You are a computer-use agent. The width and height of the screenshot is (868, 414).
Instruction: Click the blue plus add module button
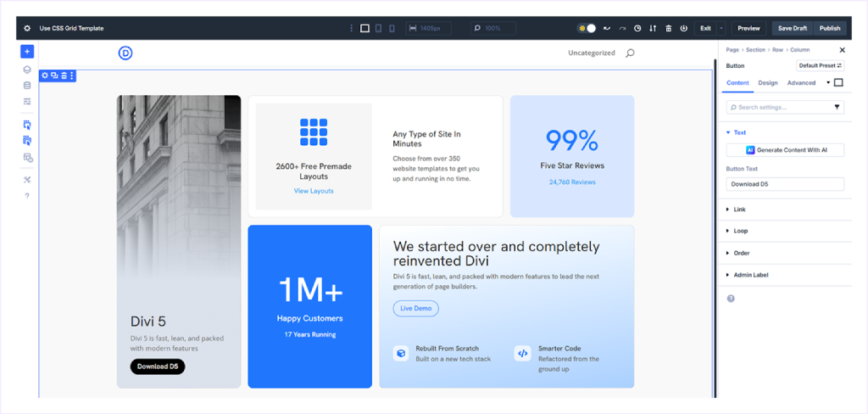tap(27, 52)
